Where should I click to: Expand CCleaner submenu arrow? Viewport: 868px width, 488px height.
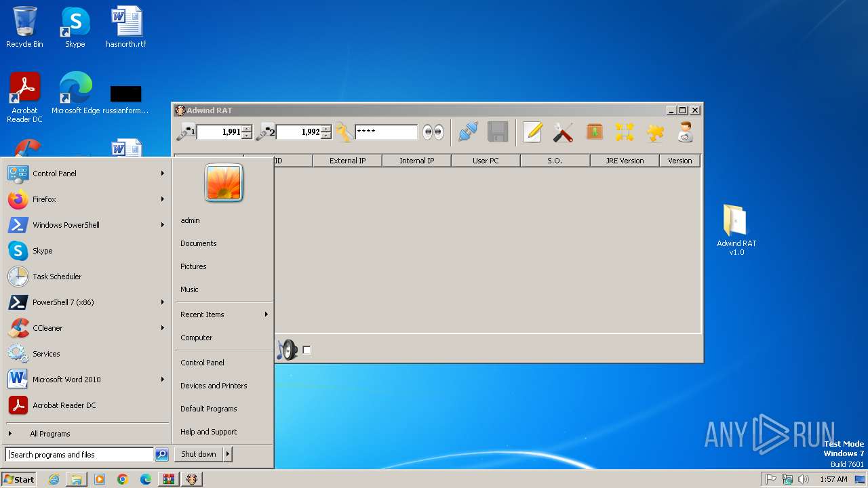tap(163, 328)
